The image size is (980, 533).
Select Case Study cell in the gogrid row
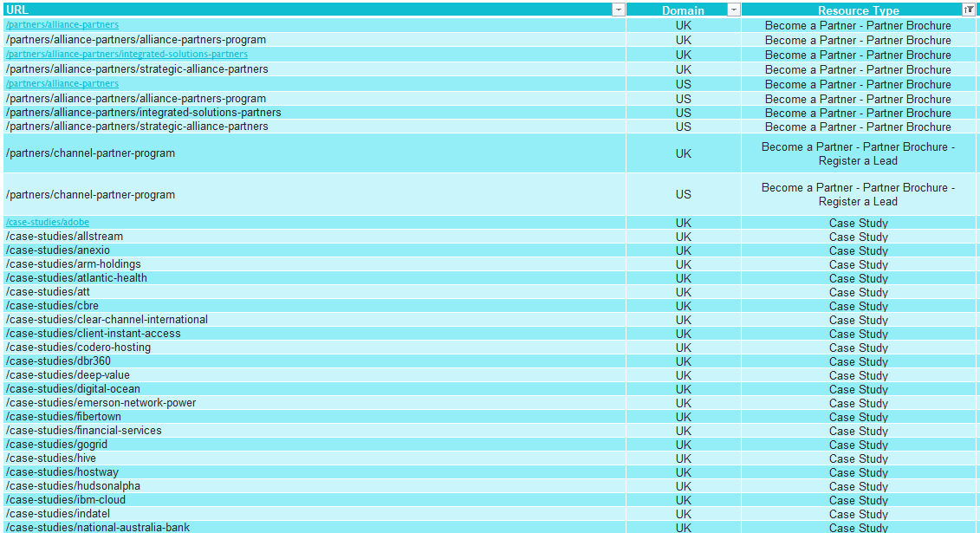[x=858, y=445]
